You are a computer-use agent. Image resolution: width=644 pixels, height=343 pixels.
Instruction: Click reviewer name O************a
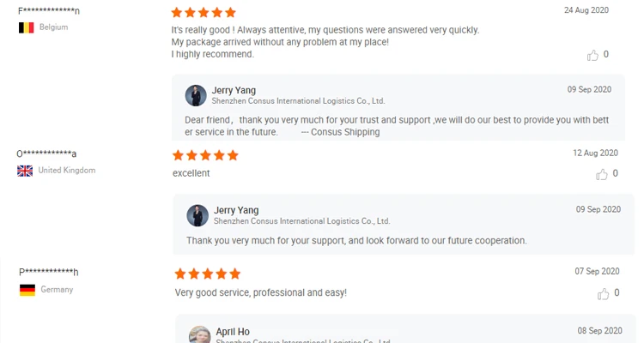tap(47, 154)
